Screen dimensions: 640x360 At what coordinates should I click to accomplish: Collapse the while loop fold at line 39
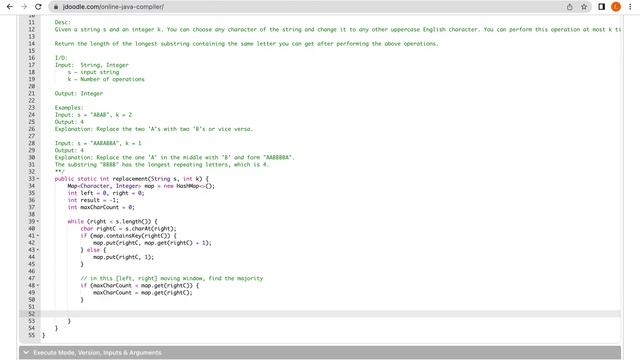38,221
